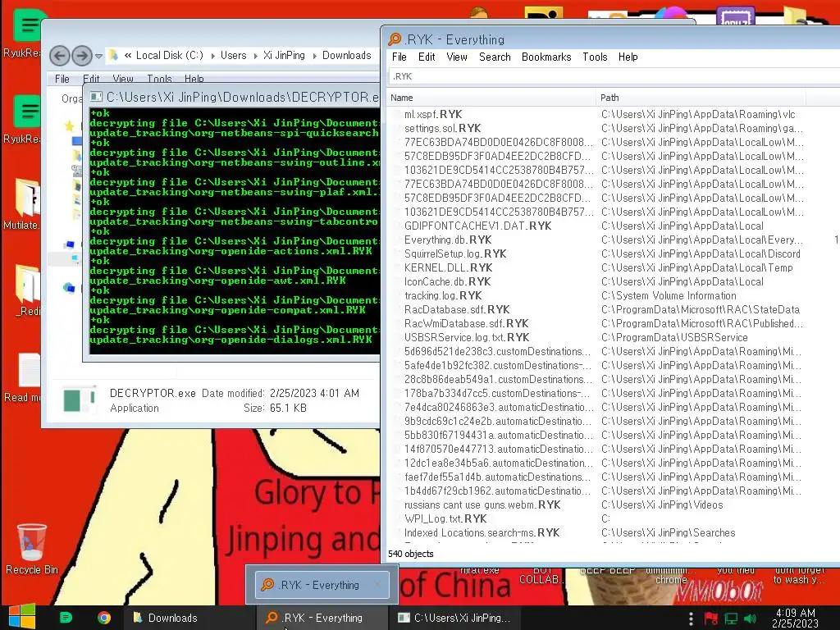Click the red flag tray icon

(x=711, y=619)
